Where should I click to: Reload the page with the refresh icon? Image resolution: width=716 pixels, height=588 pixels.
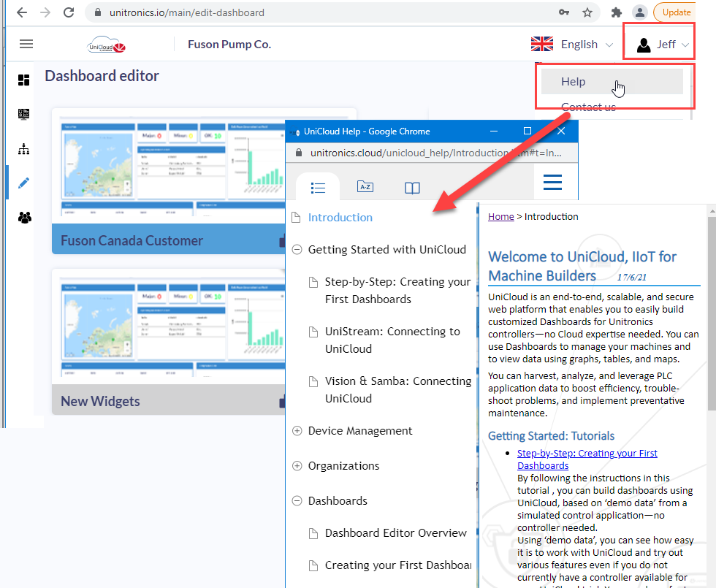click(69, 12)
